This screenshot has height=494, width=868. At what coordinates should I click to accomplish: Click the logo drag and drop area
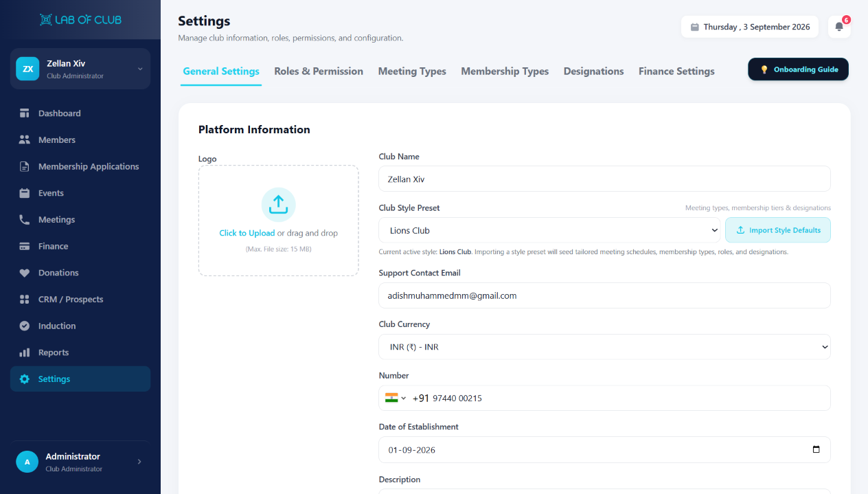[278, 221]
